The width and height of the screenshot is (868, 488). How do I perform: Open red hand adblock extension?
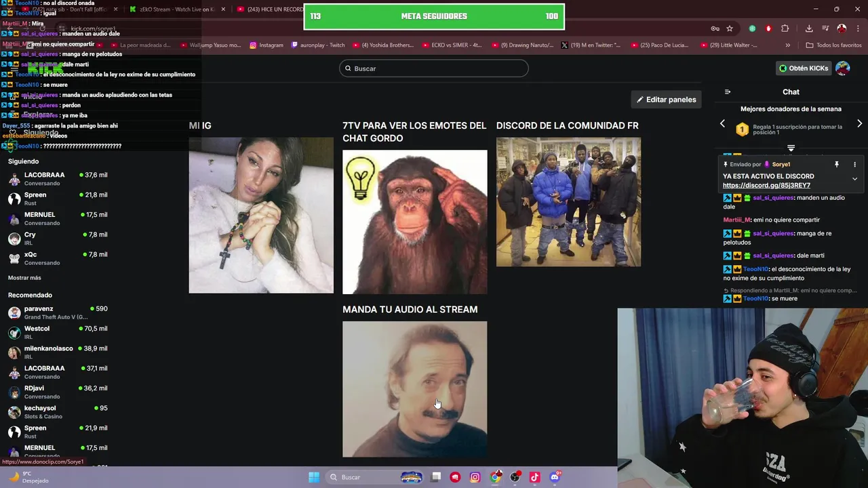(x=768, y=28)
